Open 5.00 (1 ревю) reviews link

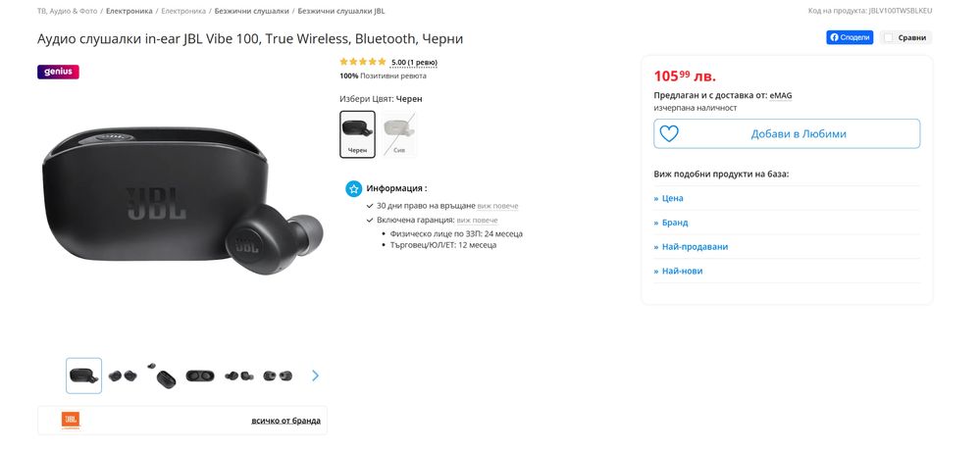pyautogui.click(x=414, y=63)
